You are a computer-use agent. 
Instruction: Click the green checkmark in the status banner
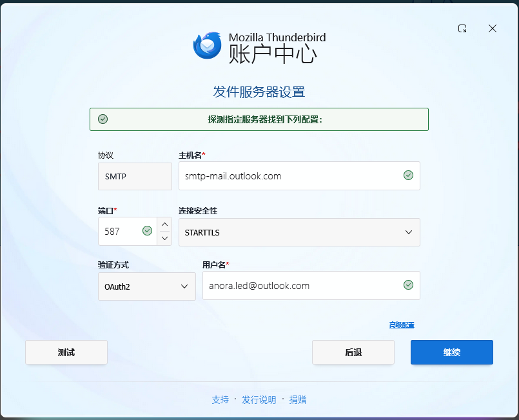(x=103, y=119)
